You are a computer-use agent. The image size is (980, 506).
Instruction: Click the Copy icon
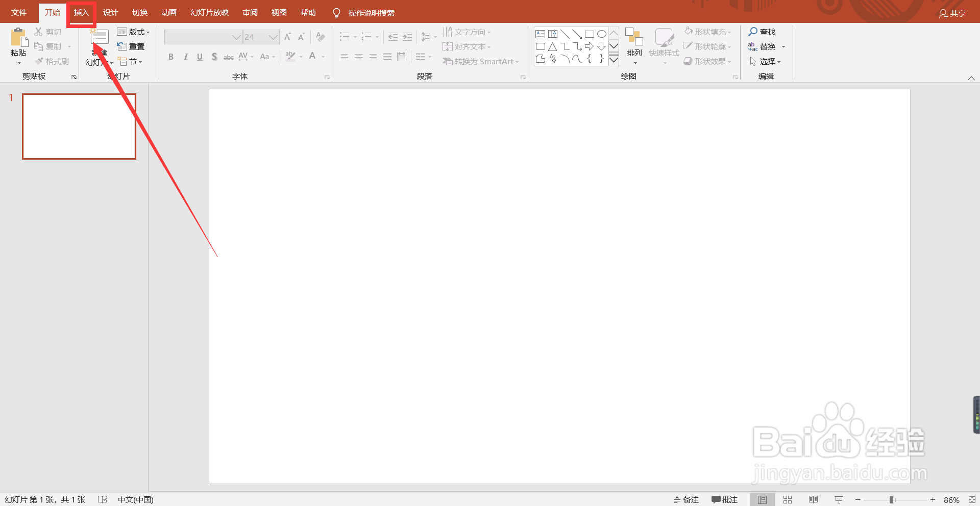[x=38, y=46]
